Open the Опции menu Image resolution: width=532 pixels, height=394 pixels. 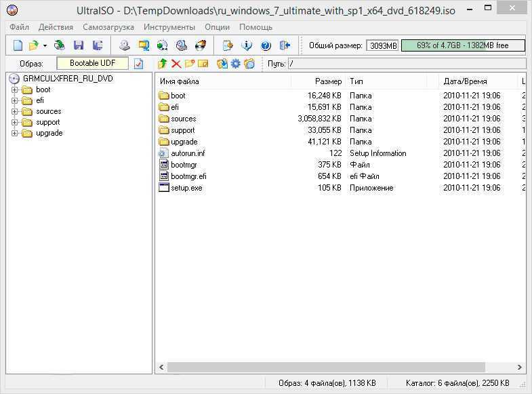click(x=217, y=27)
